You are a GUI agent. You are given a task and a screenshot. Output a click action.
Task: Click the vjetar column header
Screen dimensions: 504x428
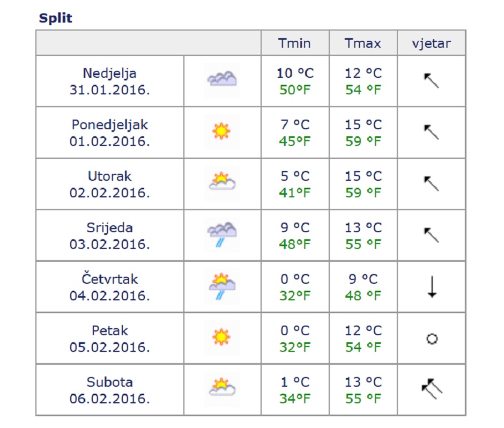431,43
